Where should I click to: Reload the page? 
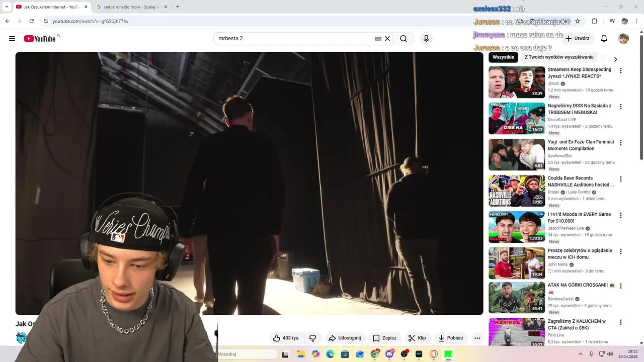31,21
